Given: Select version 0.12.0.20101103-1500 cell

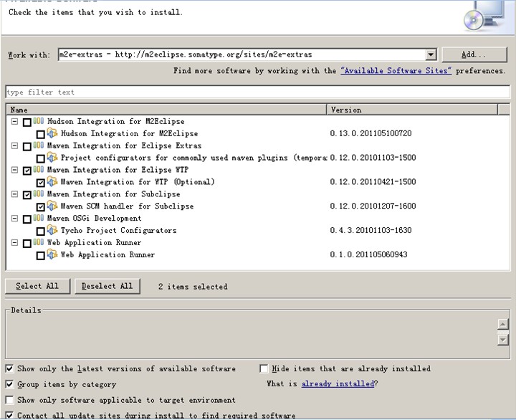Looking at the screenshot, I should [373, 158].
